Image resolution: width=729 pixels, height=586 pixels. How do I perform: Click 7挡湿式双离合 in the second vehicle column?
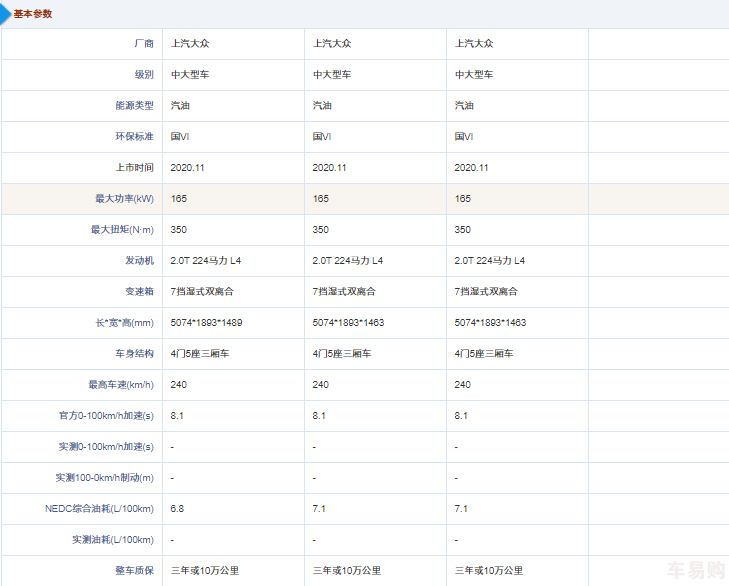[344, 292]
